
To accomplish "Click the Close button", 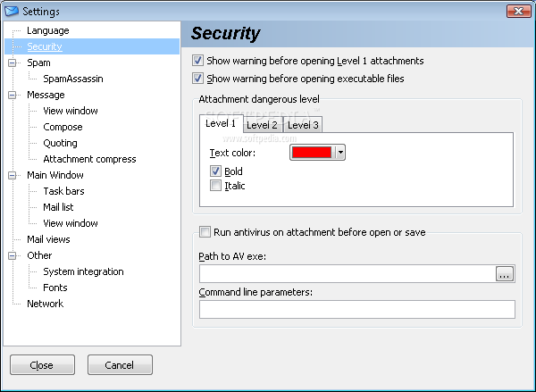I will (x=42, y=365).
